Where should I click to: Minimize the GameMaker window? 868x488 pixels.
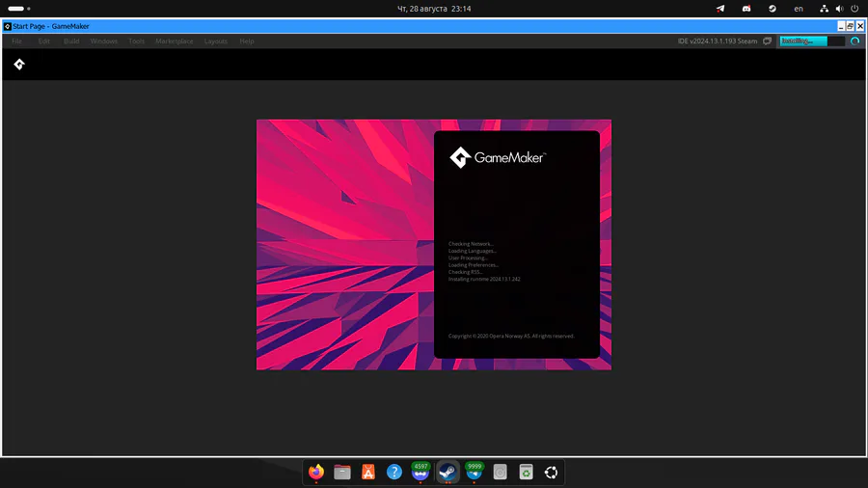[x=841, y=26]
